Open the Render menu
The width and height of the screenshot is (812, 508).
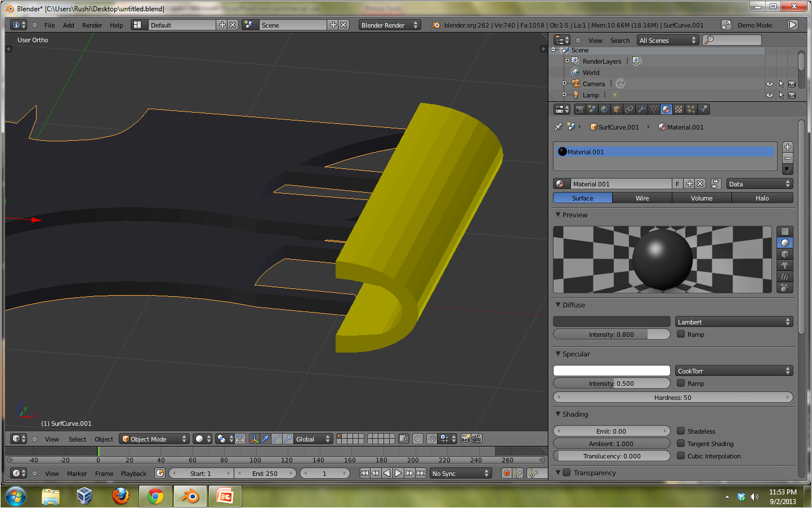pos(92,25)
